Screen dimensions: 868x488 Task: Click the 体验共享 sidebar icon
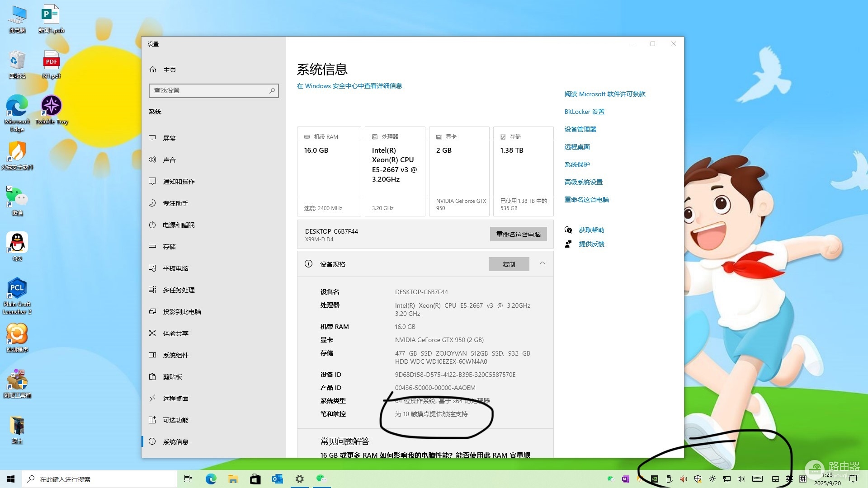click(x=152, y=333)
